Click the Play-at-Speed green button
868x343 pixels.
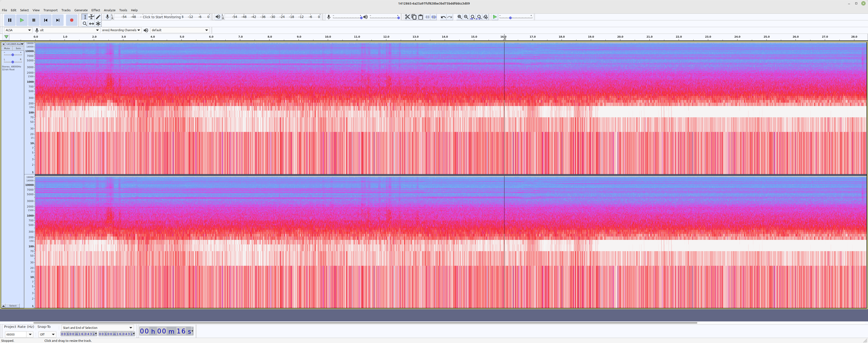(x=495, y=17)
